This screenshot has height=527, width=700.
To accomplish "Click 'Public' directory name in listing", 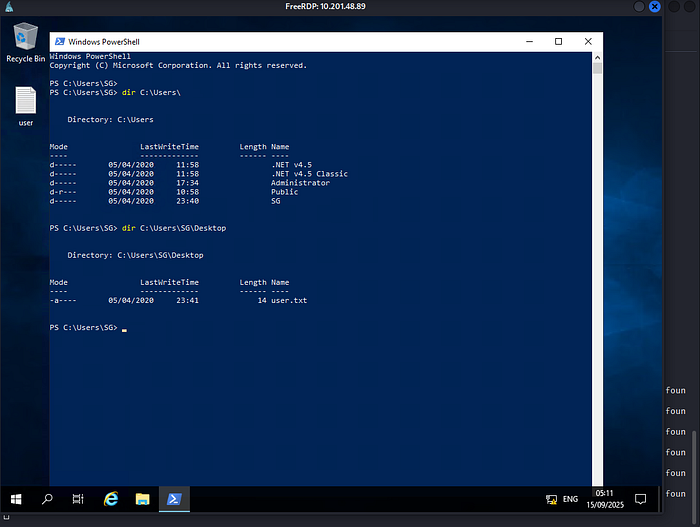I will 284,192.
